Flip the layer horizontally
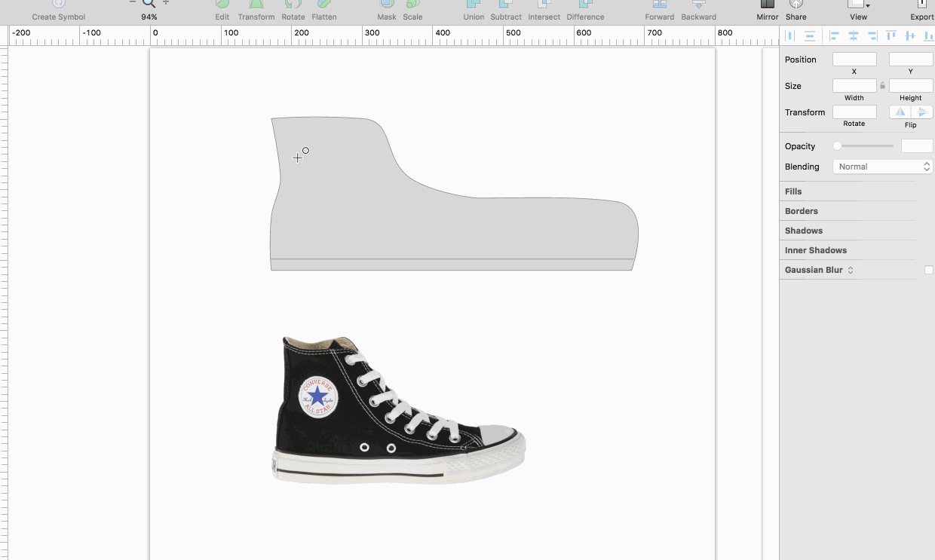Image resolution: width=935 pixels, height=560 pixels. point(900,112)
